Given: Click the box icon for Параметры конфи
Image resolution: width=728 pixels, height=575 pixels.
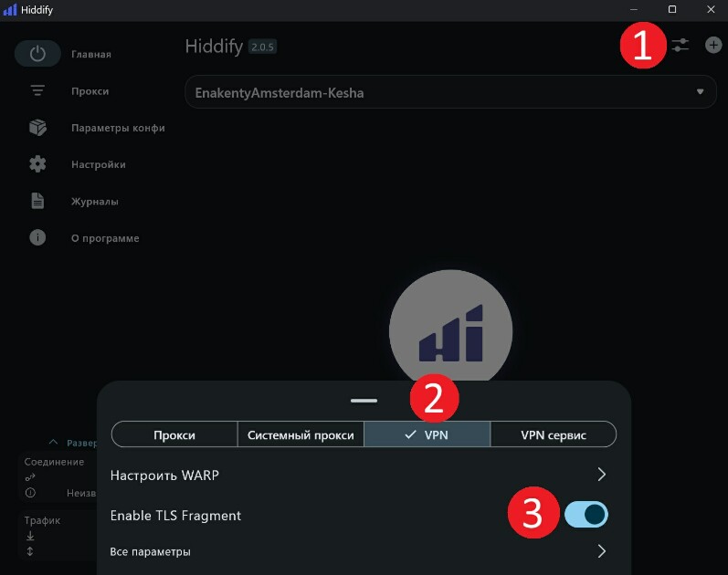Looking at the screenshot, I should 37,127.
